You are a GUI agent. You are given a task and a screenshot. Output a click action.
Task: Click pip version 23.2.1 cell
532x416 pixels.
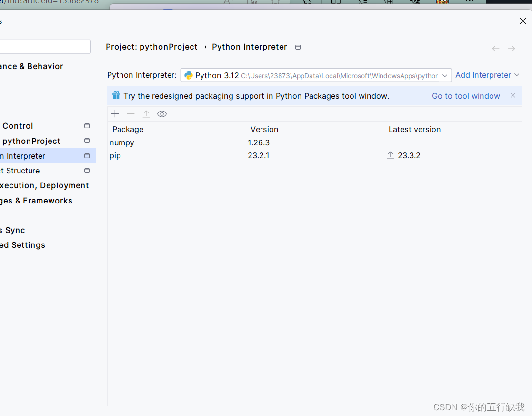click(x=259, y=155)
